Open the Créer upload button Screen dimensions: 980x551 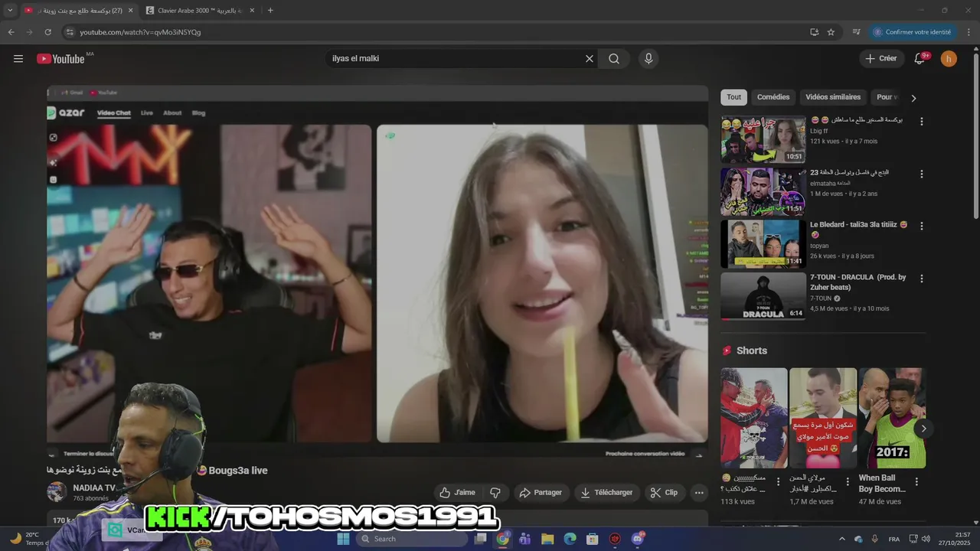(881, 58)
